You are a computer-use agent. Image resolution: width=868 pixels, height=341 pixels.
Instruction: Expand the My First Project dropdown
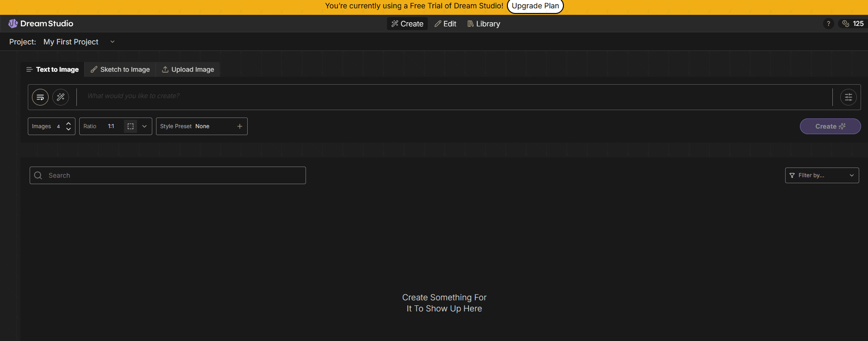tap(112, 42)
